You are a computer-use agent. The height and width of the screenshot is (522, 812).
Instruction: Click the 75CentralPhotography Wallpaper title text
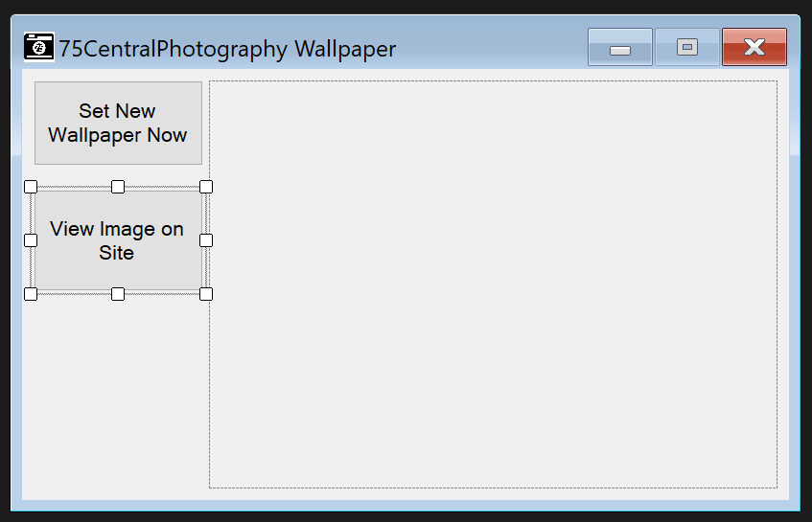tap(227, 48)
